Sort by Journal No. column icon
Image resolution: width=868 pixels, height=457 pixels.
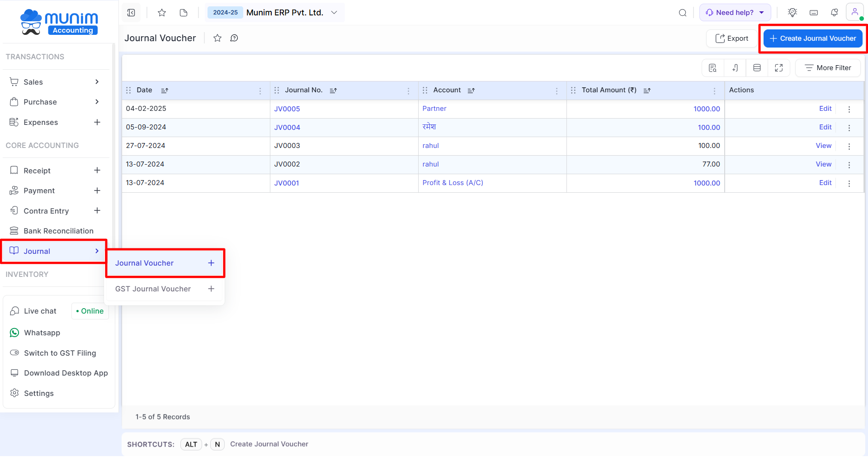[x=333, y=90]
